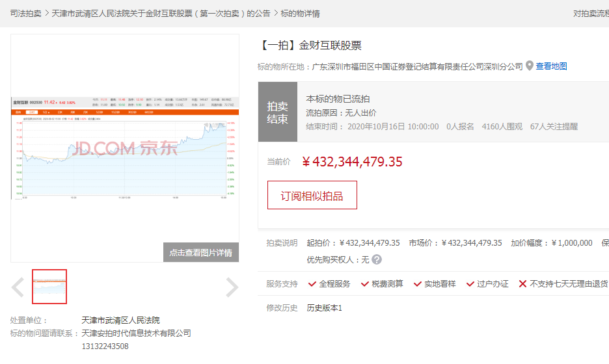Click the location pin icon beside 查看地图
This screenshot has height=364, width=609.
coord(529,66)
